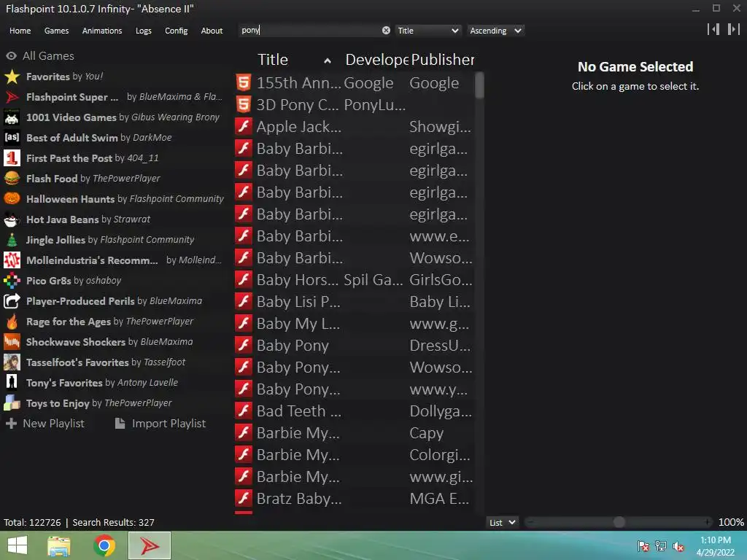This screenshot has width=747, height=560.
Task: Show All Games eye toggle
Action: click(12, 56)
